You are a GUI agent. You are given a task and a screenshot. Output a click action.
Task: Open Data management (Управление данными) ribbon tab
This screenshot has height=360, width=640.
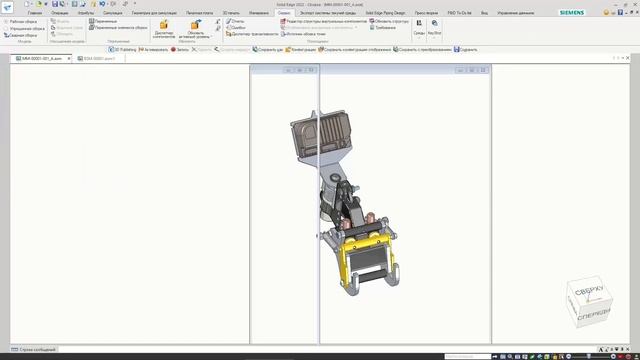click(516, 13)
